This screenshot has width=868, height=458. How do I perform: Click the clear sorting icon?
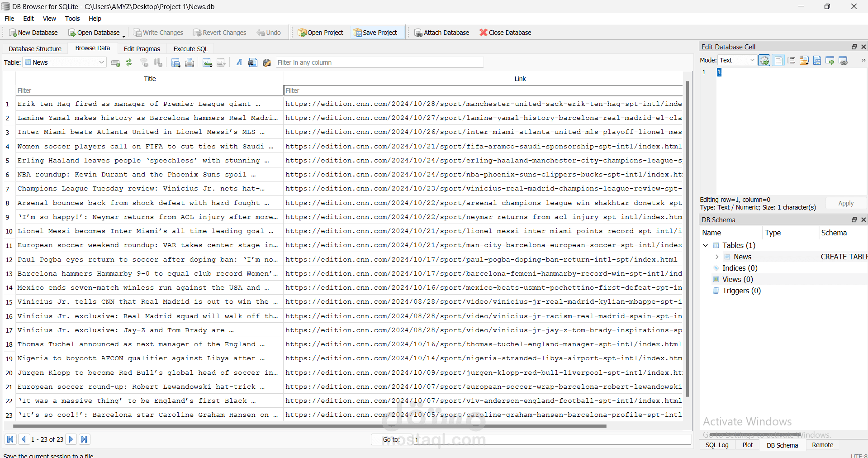point(158,62)
